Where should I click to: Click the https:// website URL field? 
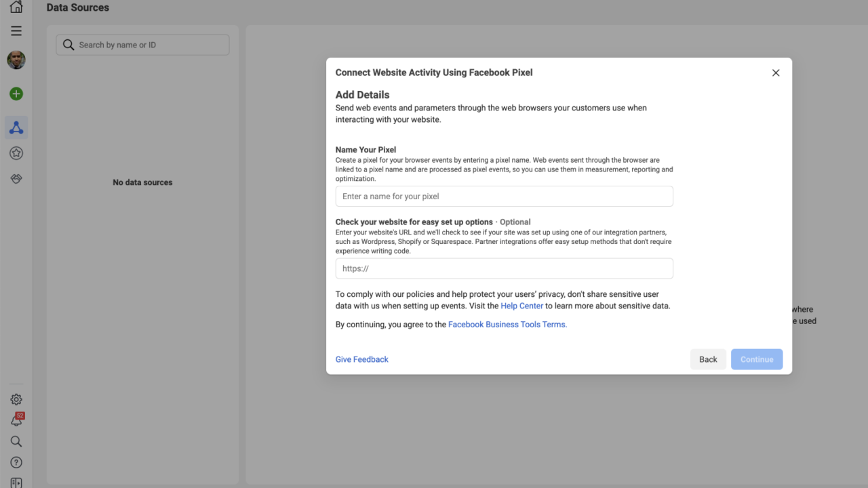coord(504,268)
